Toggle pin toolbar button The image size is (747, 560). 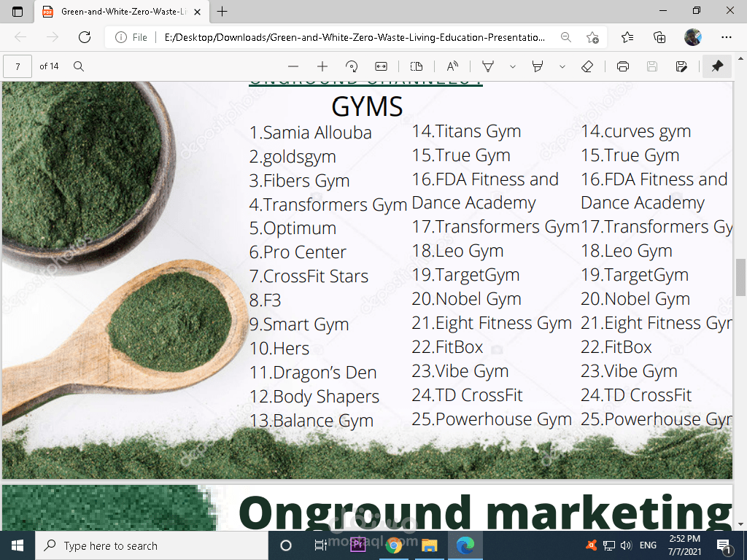(717, 66)
